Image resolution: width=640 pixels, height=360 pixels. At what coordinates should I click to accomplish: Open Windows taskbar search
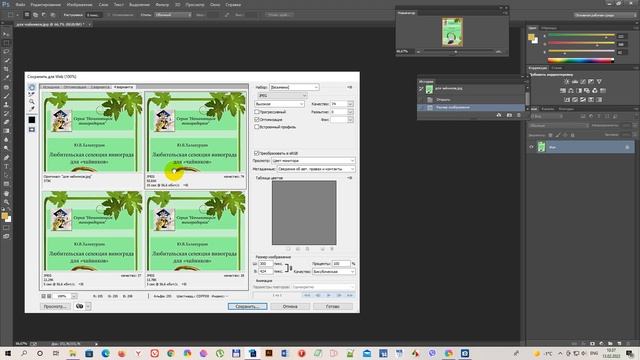(x=24, y=353)
